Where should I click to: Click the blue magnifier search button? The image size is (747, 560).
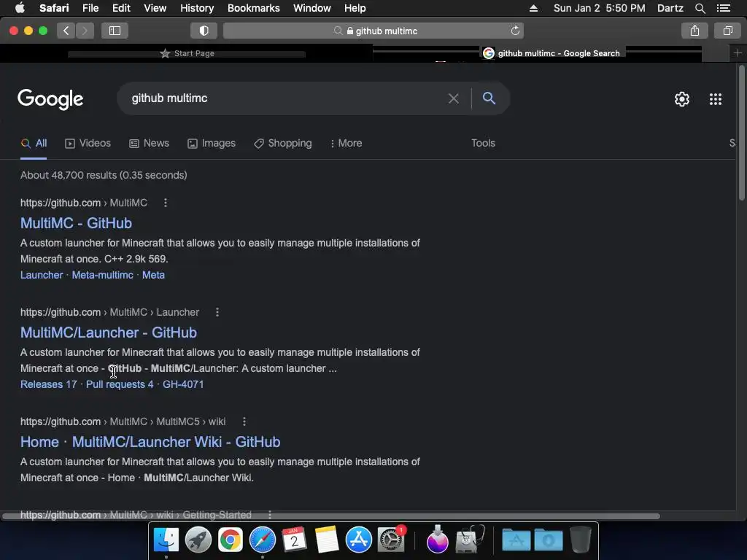(x=489, y=98)
